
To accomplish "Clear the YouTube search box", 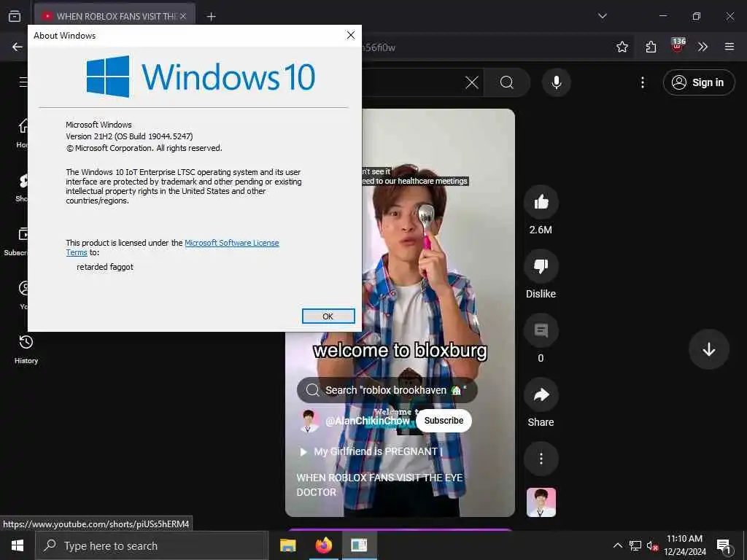I will (x=472, y=82).
